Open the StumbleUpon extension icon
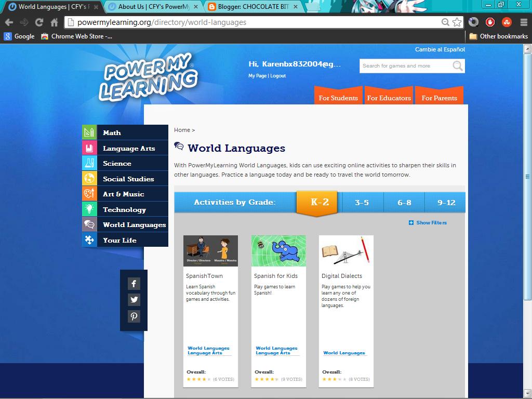This screenshot has width=532, height=399. tap(507, 22)
